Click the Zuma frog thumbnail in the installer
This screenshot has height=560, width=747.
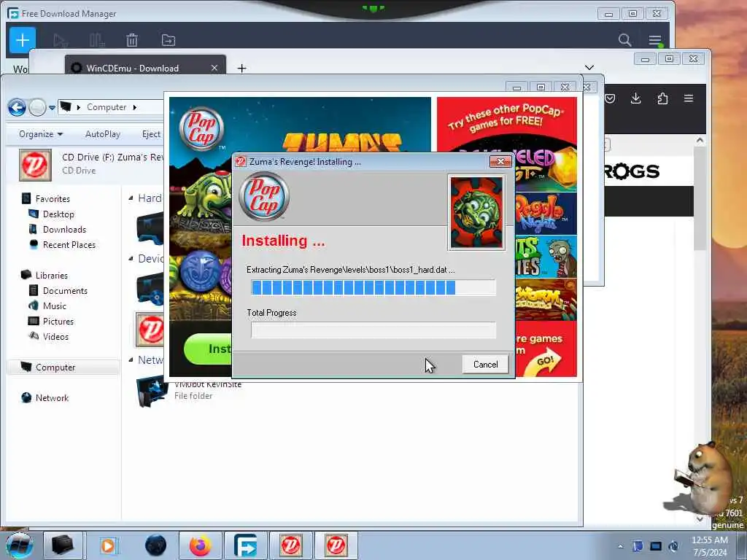coord(476,212)
